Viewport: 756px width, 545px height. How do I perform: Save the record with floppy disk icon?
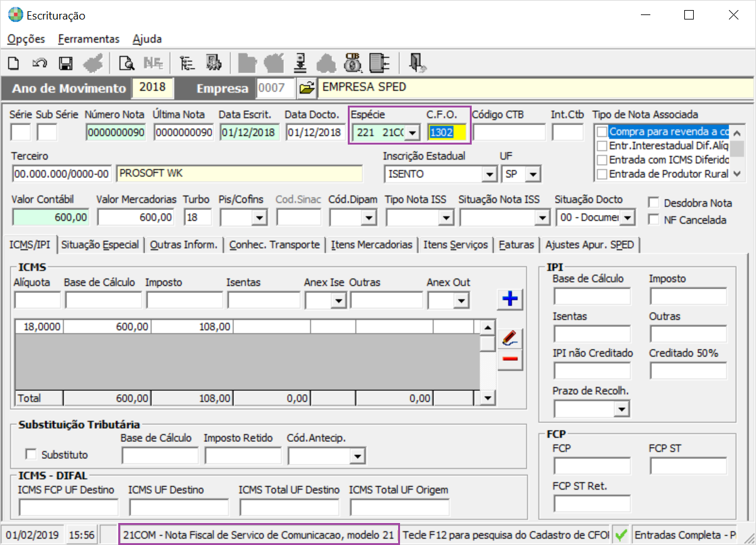coord(65,63)
